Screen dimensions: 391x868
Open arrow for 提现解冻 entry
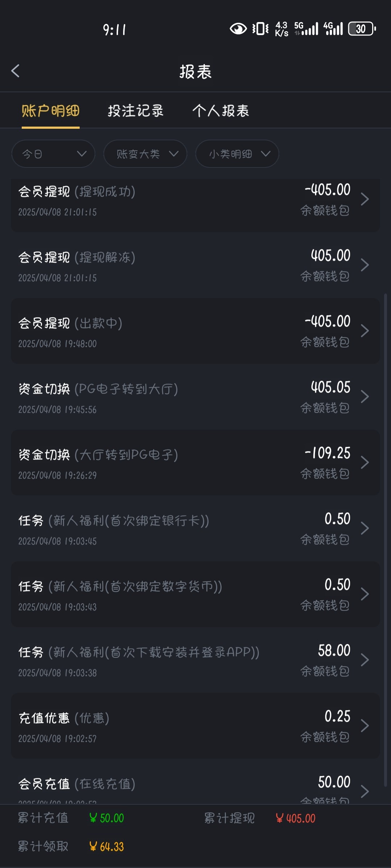[x=365, y=265]
